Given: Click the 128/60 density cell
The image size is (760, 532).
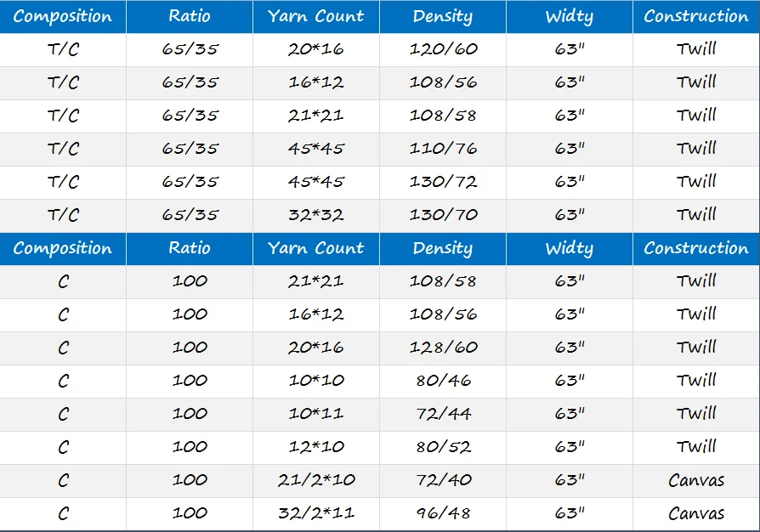Looking at the screenshot, I should pos(443,348).
